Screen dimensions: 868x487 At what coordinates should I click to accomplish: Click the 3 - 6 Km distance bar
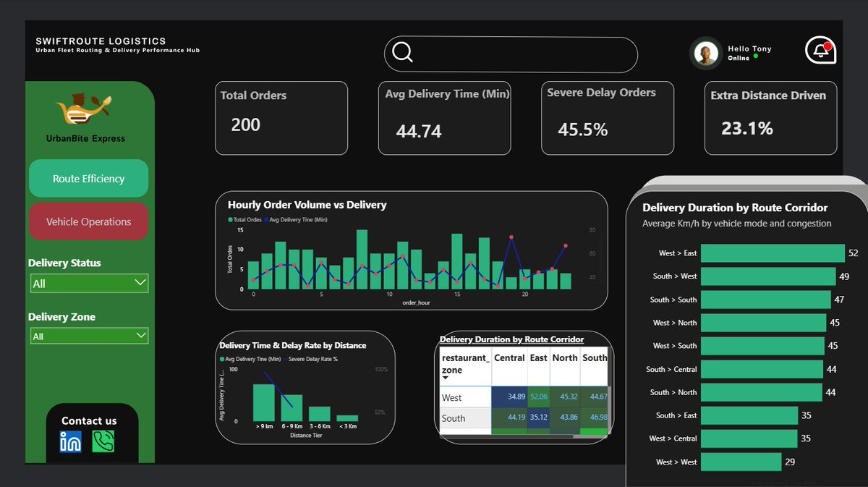pyautogui.click(x=319, y=414)
